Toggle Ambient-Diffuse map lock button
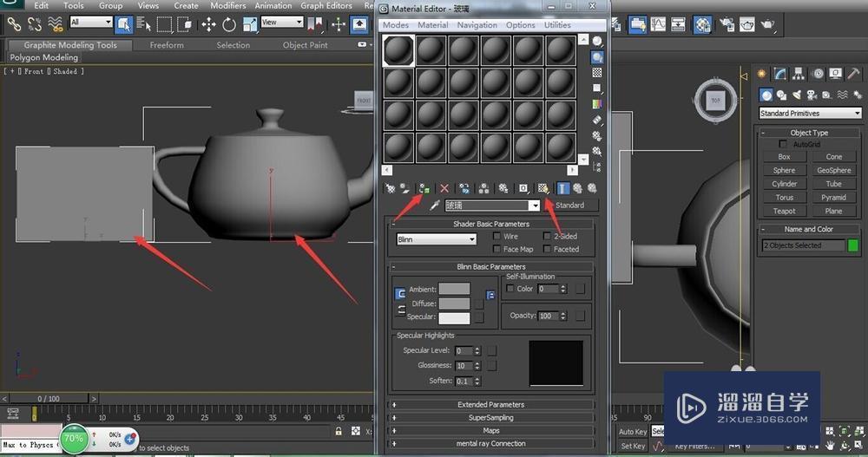Screen dimensions: 868x457 490,296
